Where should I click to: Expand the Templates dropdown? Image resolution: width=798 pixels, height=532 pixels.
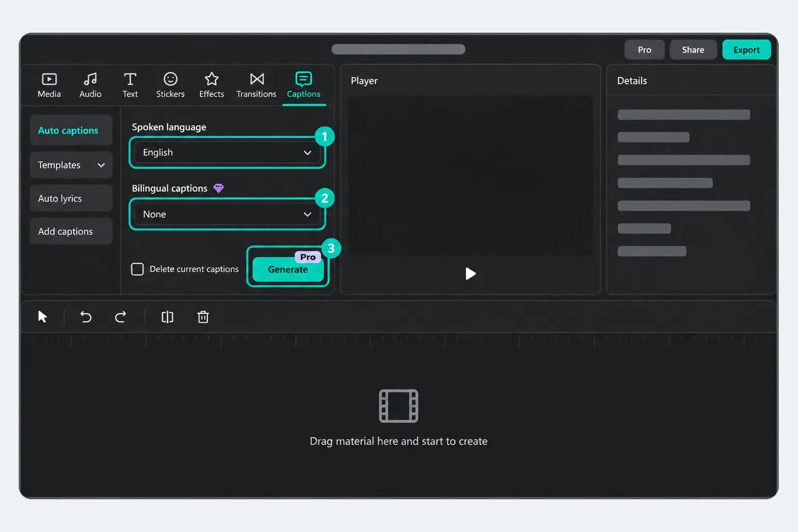click(71, 165)
